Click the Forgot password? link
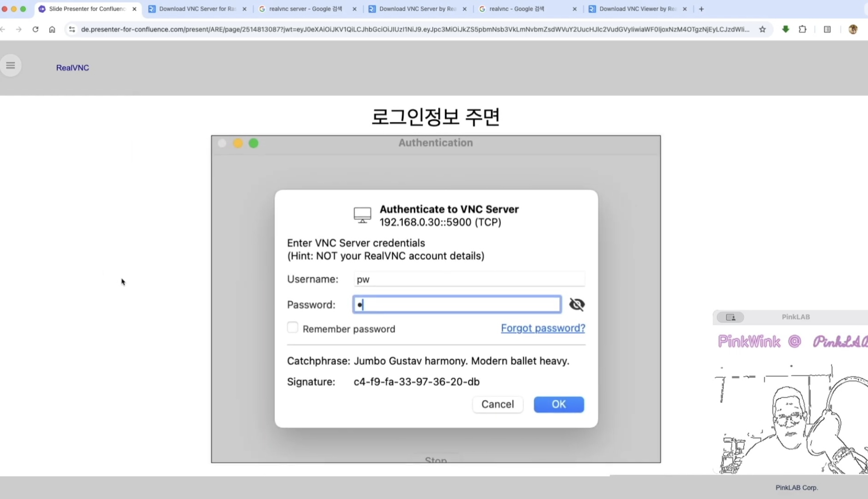The image size is (868, 499). [543, 328]
